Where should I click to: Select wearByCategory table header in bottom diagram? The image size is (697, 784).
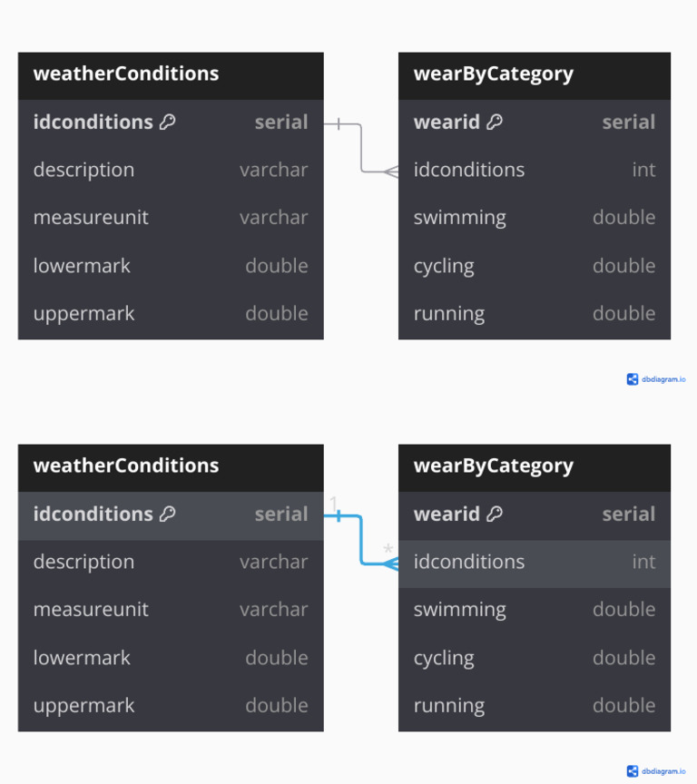[x=535, y=468]
